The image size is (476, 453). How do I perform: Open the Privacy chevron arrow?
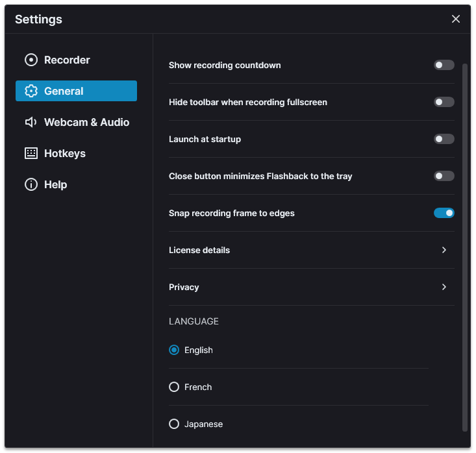(x=444, y=287)
